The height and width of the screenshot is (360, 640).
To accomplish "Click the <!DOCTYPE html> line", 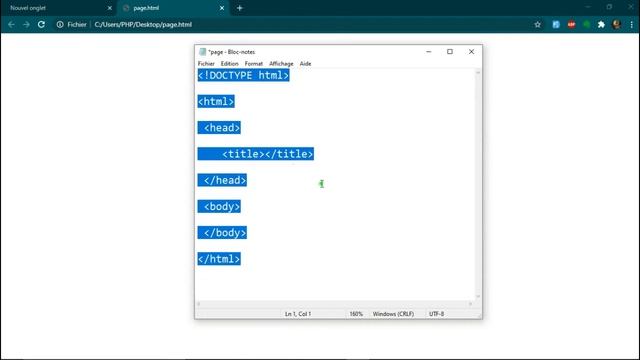I will [x=243, y=75].
